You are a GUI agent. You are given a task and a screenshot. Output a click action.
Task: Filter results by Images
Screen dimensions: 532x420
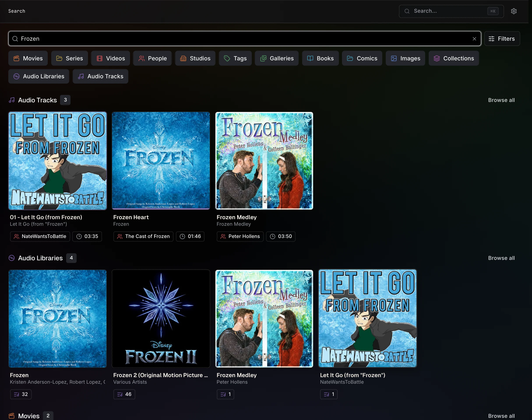pyautogui.click(x=405, y=58)
